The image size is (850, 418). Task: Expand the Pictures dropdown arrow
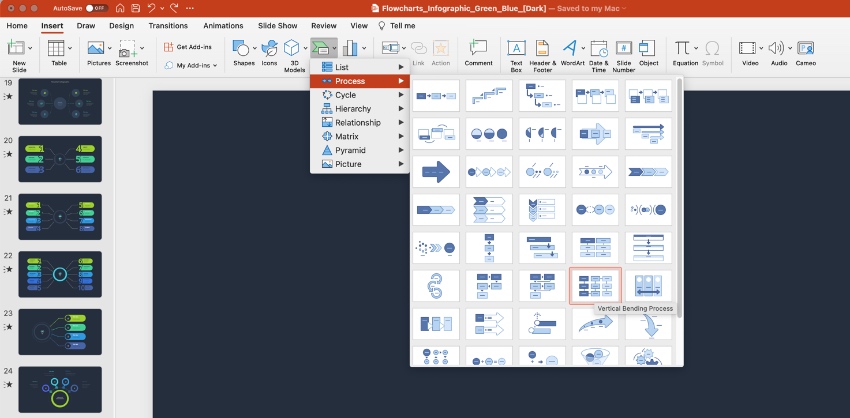coord(110,48)
